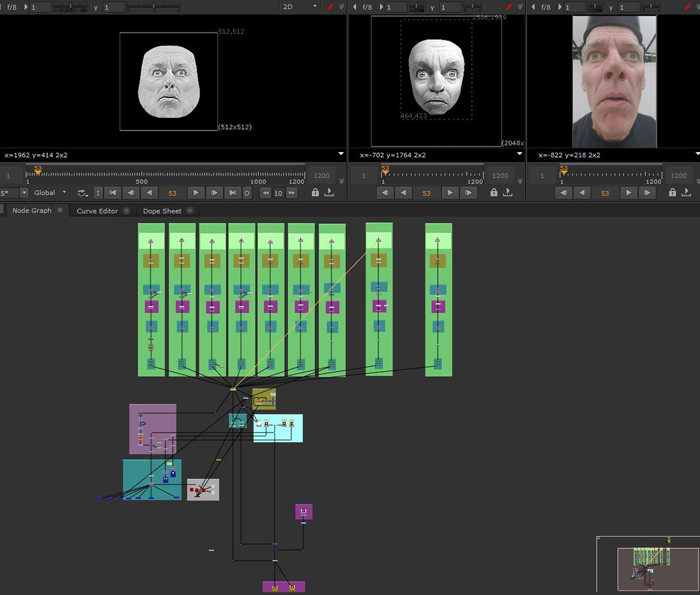
Task: Expand the left viewer's info bar arrow
Action: point(341,154)
